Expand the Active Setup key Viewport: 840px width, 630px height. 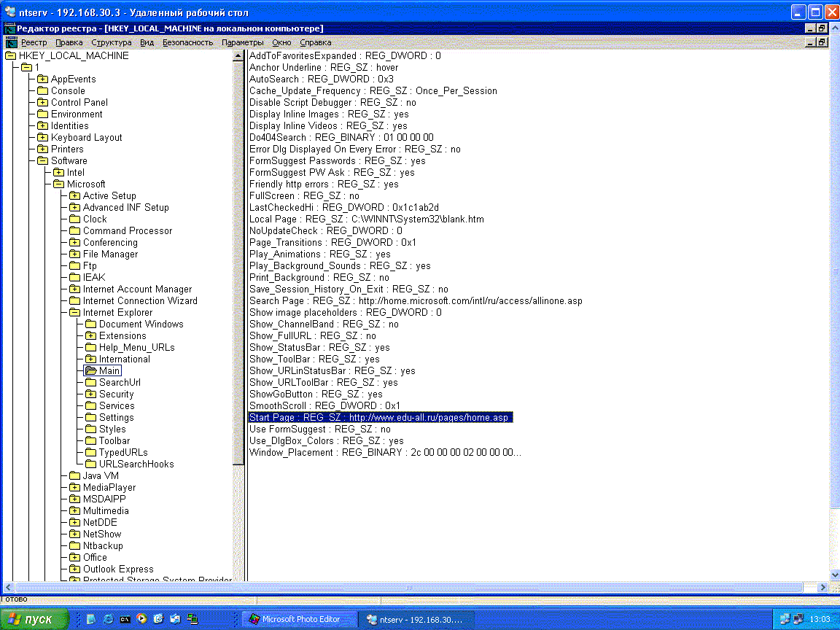[74, 196]
